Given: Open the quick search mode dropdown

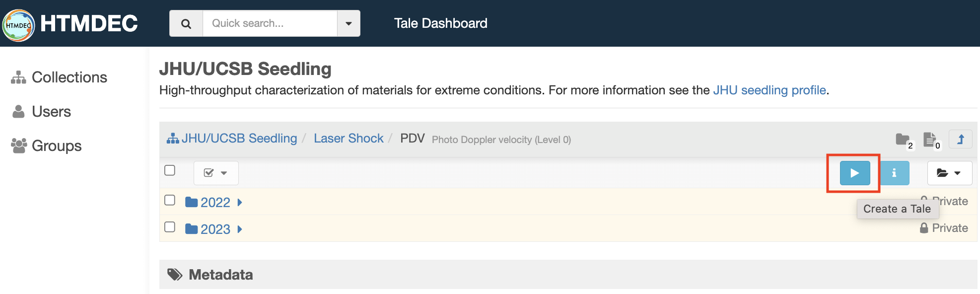Looking at the screenshot, I should [349, 23].
